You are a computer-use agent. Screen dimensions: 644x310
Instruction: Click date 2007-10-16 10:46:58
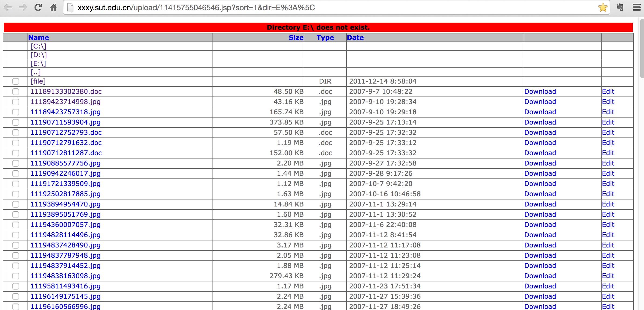pos(385,194)
